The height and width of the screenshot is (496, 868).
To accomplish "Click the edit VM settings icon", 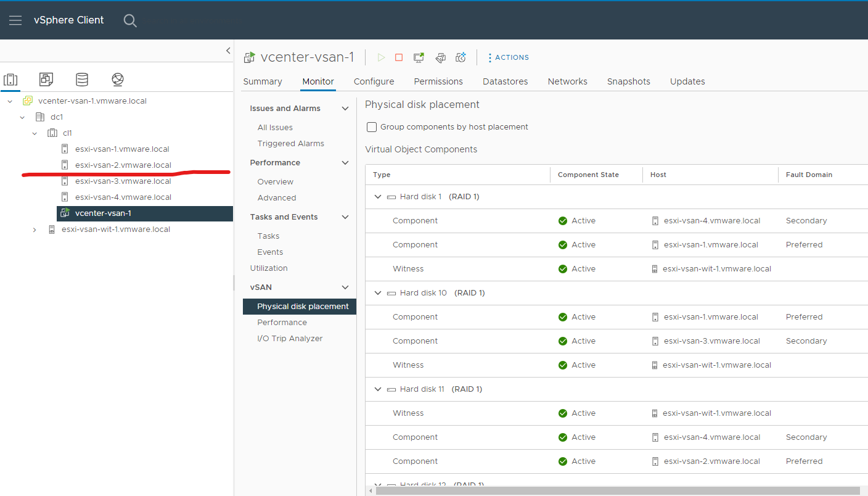I will [440, 57].
